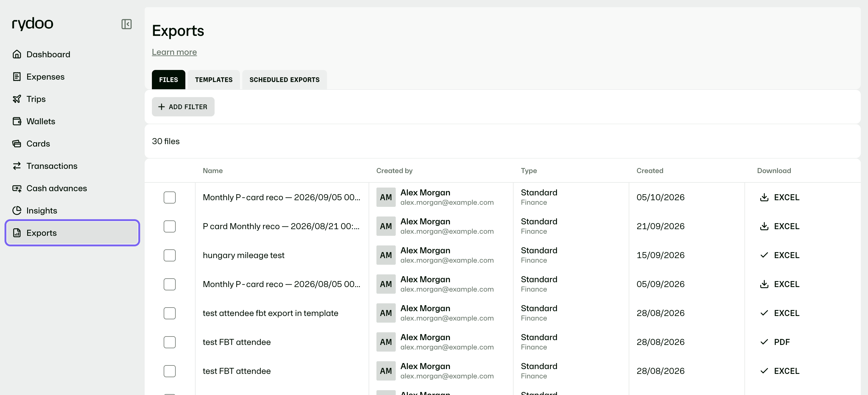Check the 2026/08/05 Monthly P-card reco row
The width and height of the screenshot is (868, 395).
[x=169, y=284]
